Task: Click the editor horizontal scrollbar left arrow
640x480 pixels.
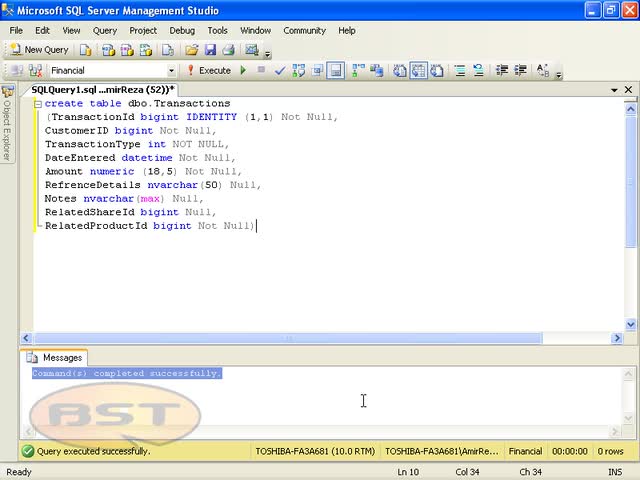Action: (x=27, y=338)
